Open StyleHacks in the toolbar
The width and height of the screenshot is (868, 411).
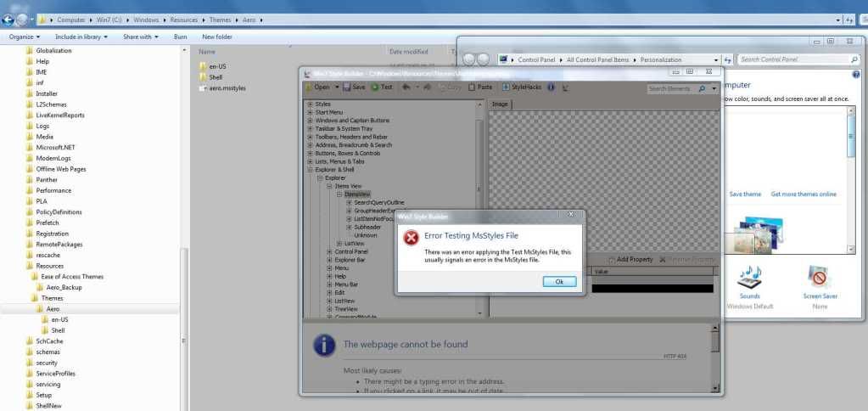pyautogui.click(x=522, y=87)
